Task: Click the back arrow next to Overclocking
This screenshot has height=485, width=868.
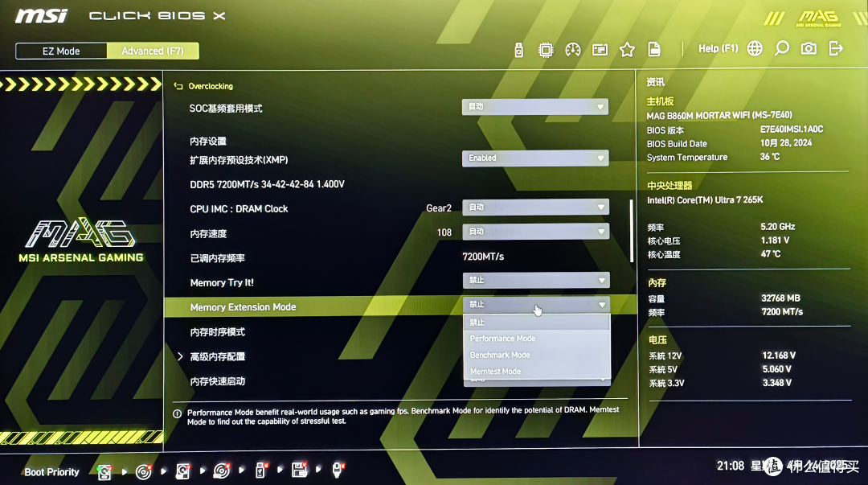Action: 178,87
